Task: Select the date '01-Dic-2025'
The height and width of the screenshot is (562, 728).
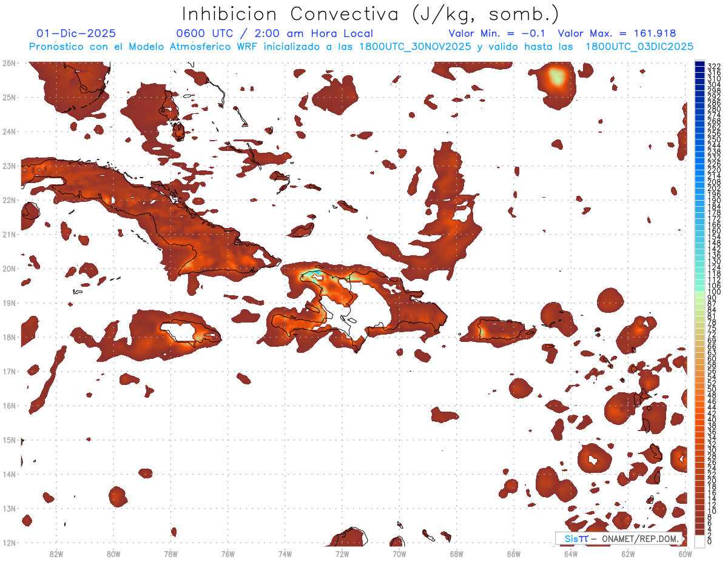Action: pyautogui.click(x=76, y=33)
